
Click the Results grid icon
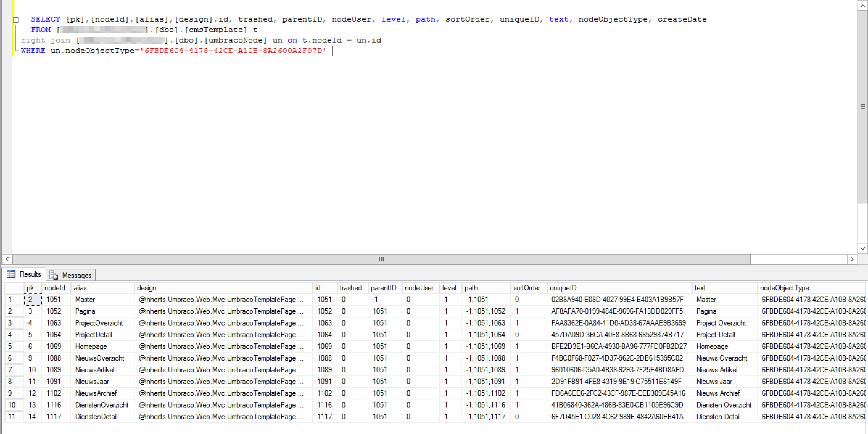(x=11, y=274)
